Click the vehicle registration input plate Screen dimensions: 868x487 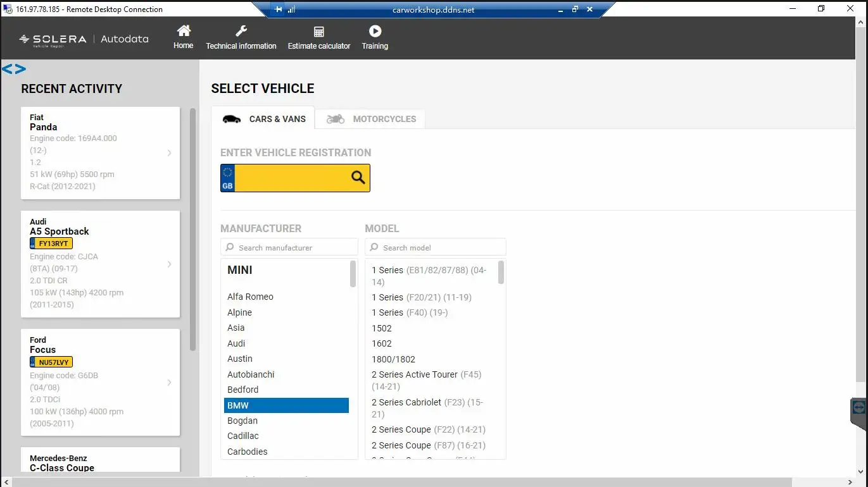click(x=291, y=178)
